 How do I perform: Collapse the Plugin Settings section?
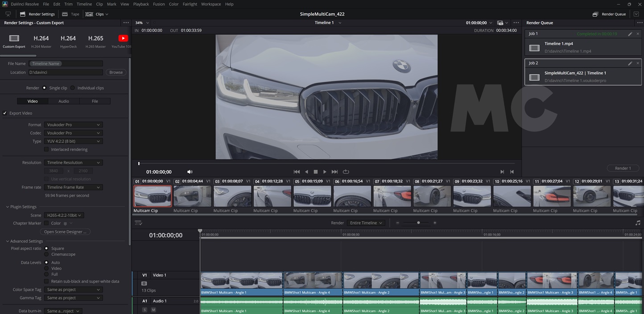tap(8, 207)
